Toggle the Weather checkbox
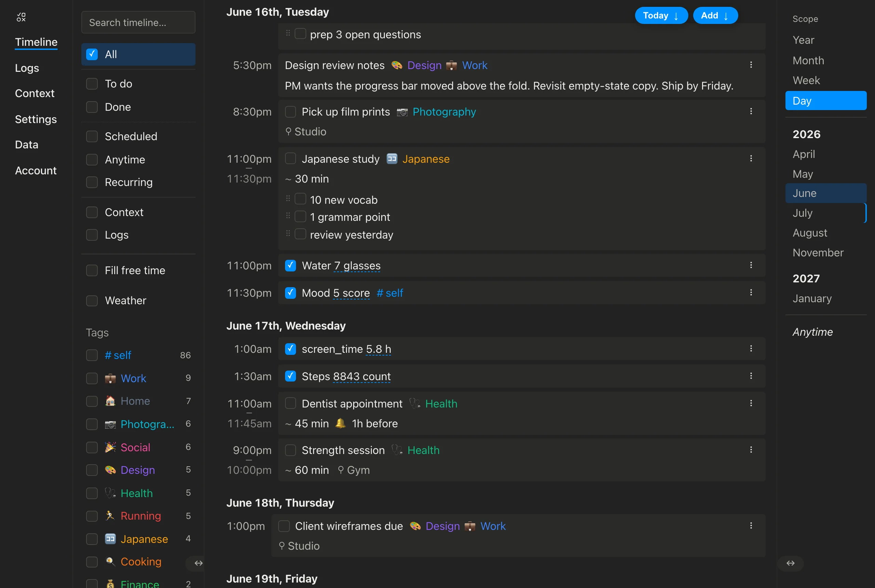The height and width of the screenshot is (588, 875). click(92, 301)
